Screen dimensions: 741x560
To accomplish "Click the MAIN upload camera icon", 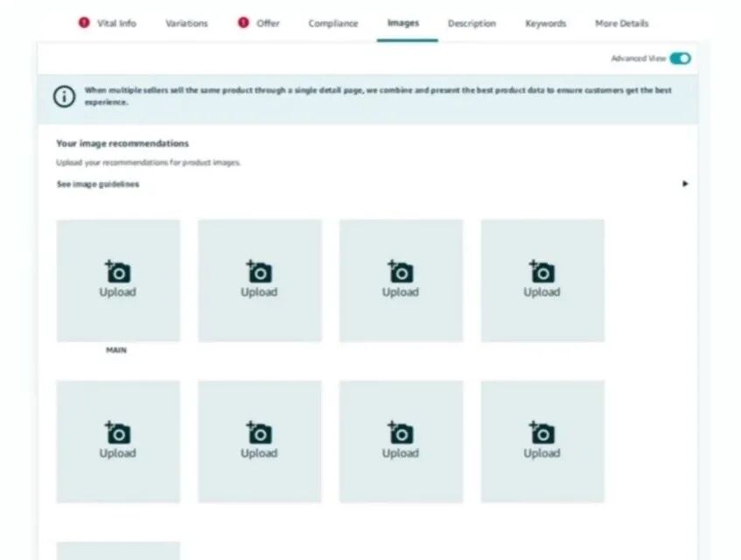I will [x=118, y=271].
